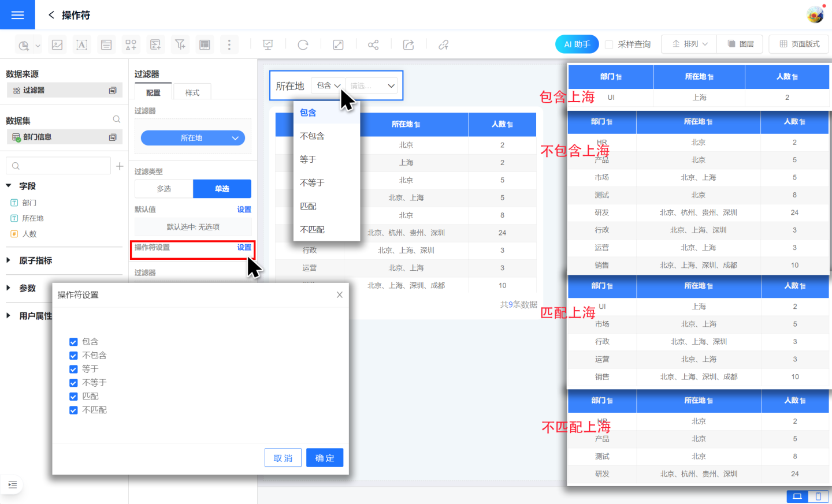
Task: Click the back arrow beside 操作符
Action: [51, 15]
